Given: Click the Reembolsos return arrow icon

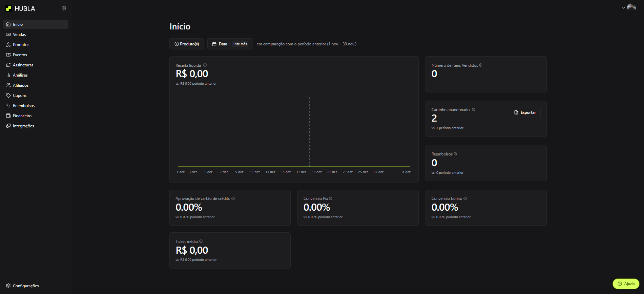Looking at the screenshot, I should (x=8, y=106).
